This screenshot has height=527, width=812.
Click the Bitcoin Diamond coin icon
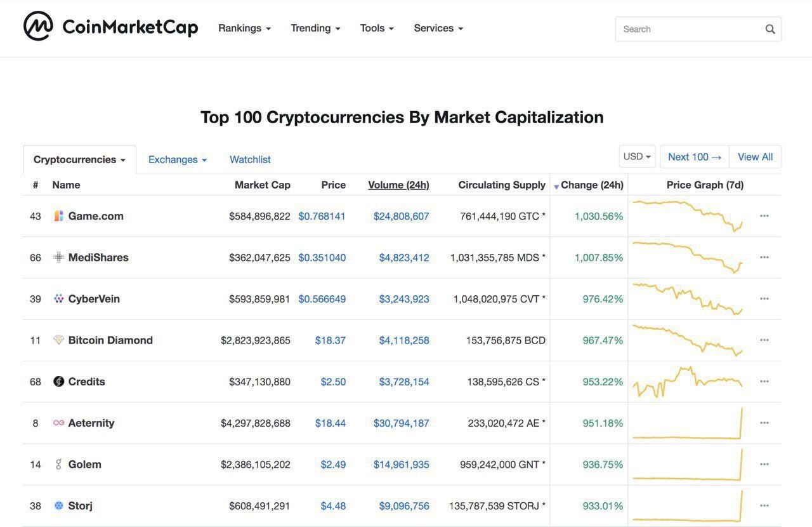(58, 340)
